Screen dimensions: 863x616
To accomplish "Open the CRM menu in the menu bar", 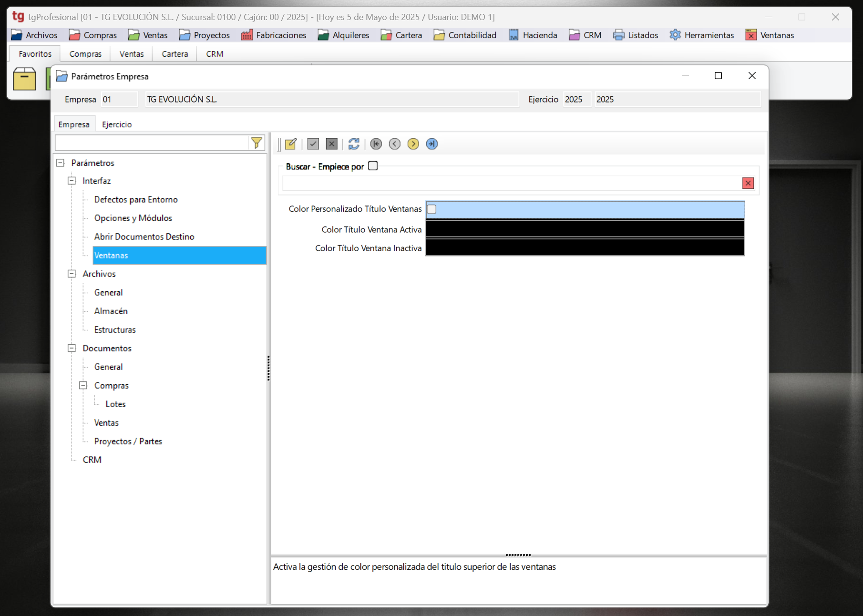I will (586, 35).
